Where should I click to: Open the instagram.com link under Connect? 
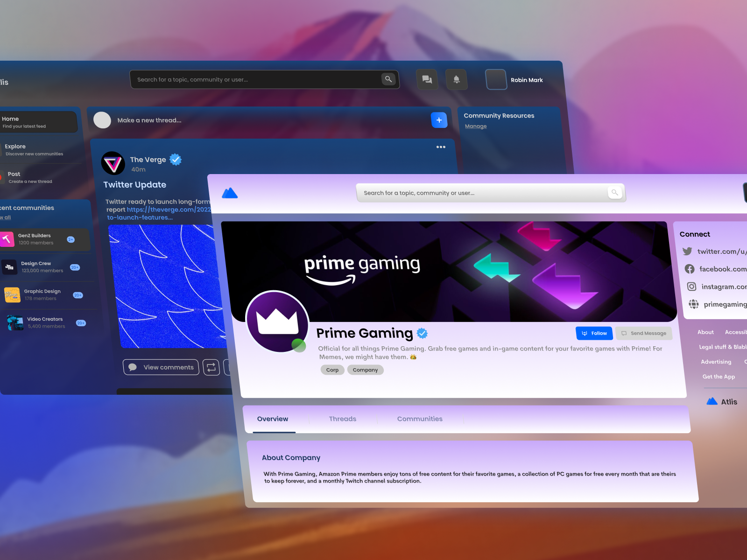[x=724, y=287]
